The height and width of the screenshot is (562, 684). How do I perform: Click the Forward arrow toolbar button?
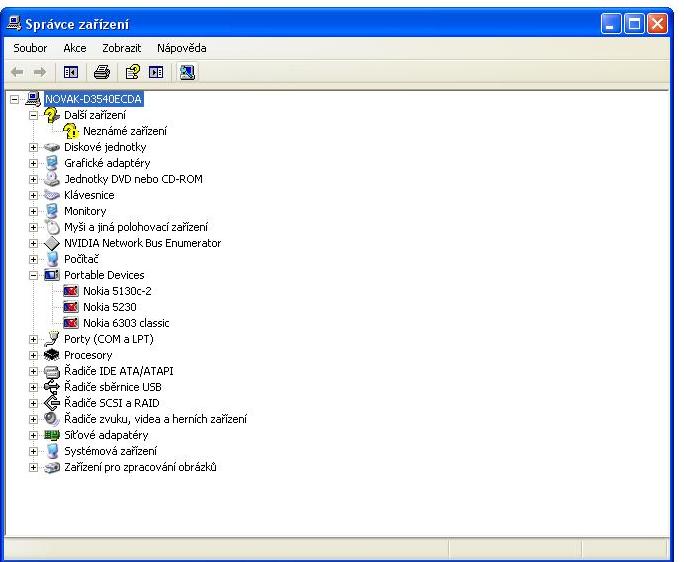click(40, 72)
